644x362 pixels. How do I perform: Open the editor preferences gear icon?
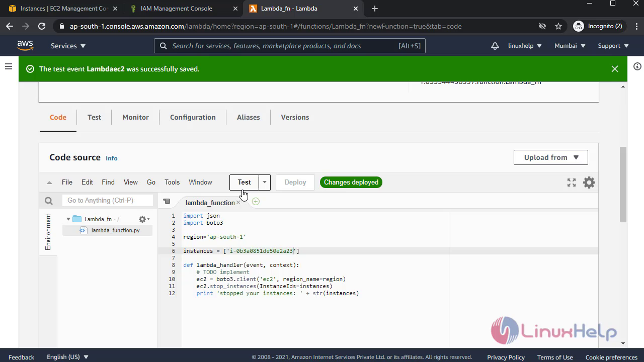click(x=589, y=183)
